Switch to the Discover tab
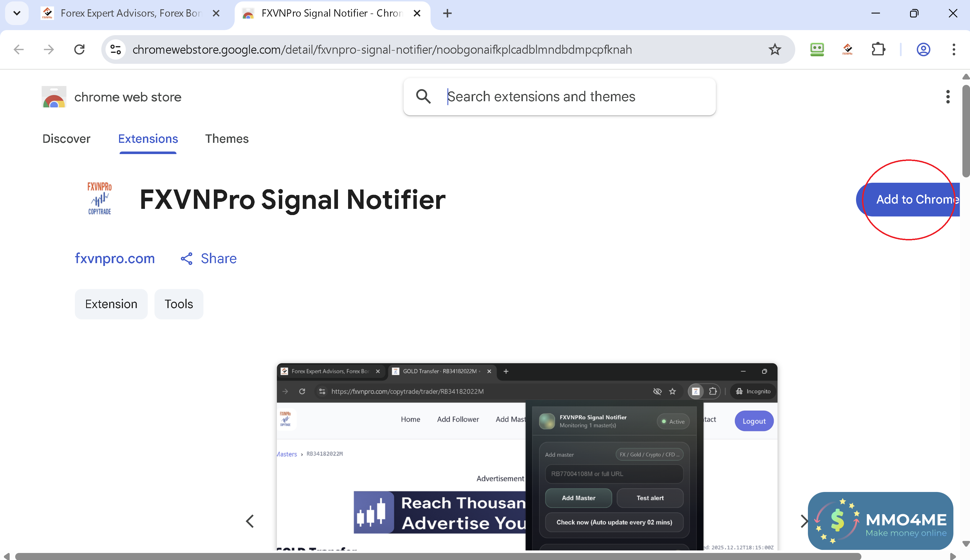 tap(66, 139)
